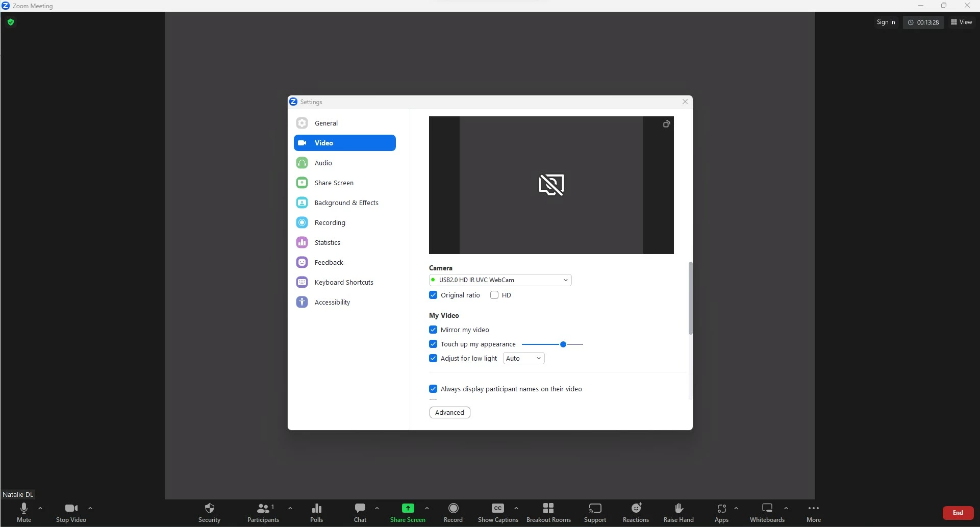Click the Show Captions CC icon
Screen dimensions: 980x527
498,508
